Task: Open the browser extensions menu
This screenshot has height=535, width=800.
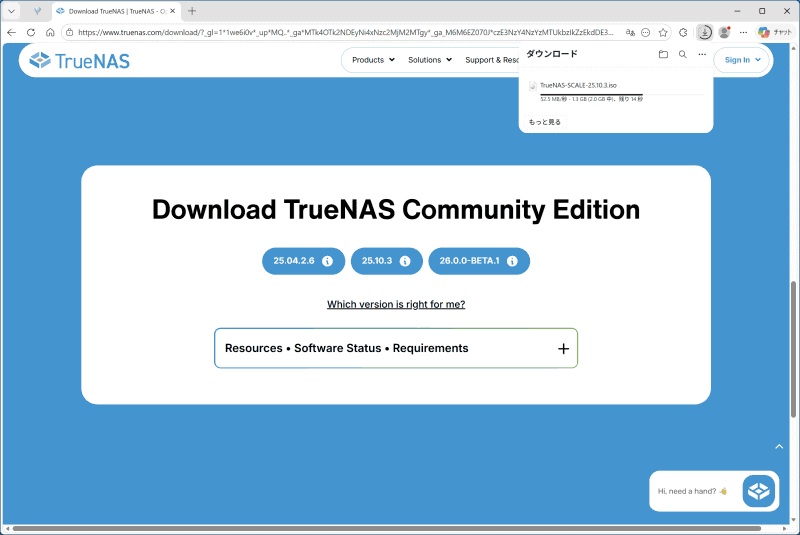Action: (683, 33)
